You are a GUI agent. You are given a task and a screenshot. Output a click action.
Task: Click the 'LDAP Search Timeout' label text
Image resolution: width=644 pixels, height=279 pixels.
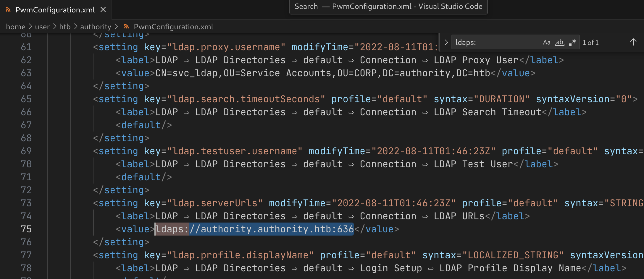pyautogui.click(x=488, y=112)
